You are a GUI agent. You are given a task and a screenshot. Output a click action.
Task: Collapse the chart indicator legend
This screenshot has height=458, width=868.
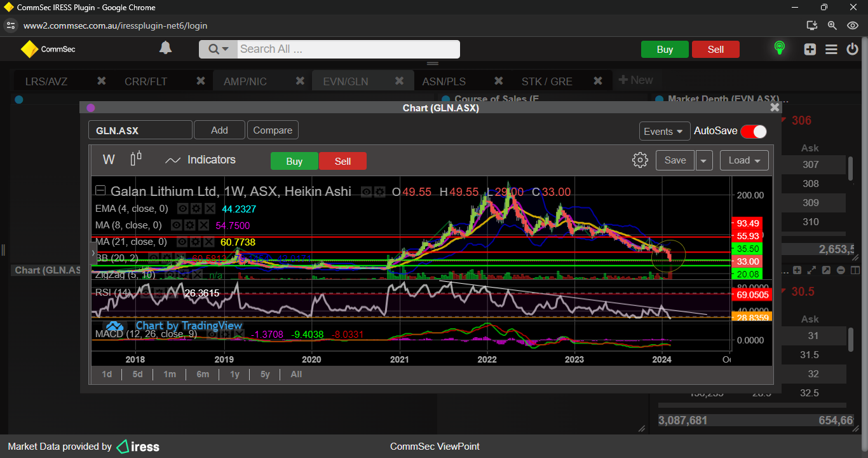(x=100, y=190)
